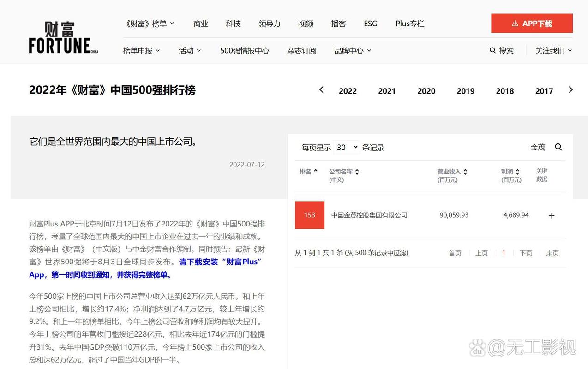Image resolution: width=588 pixels, height=369 pixels.
Task: Click the APP下载 button
Action: (532, 24)
